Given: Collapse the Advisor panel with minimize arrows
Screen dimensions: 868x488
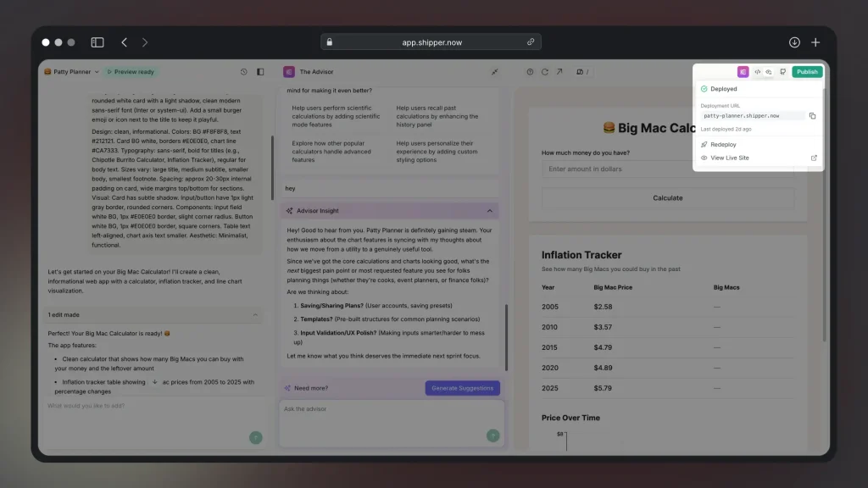Looking at the screenshot, I should click(x=494, y=72).
